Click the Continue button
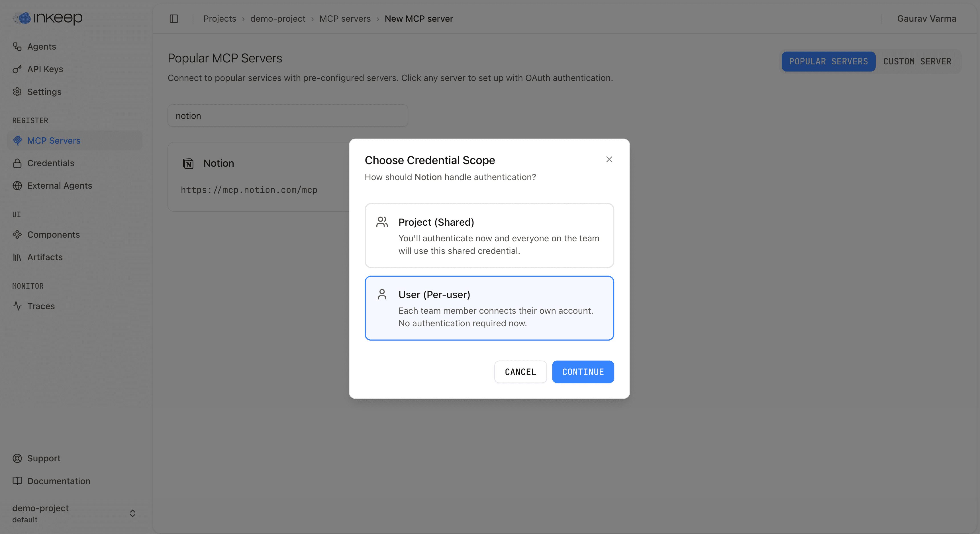Viewport: 980px width, 534px height. click(583, 372)
